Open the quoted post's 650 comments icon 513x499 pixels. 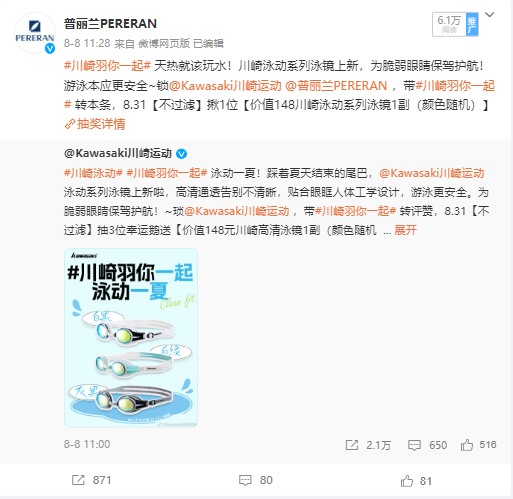point(414,445)
